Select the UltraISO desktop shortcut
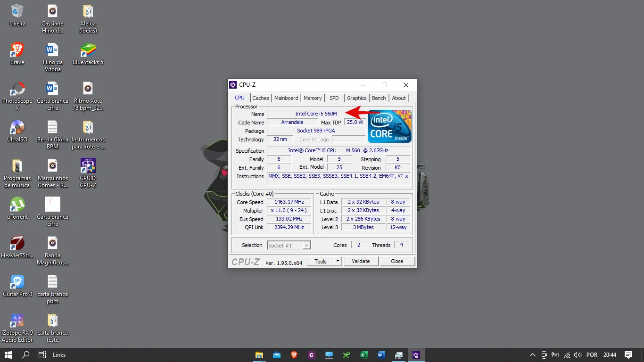644x362 pixels. point(17,131)
